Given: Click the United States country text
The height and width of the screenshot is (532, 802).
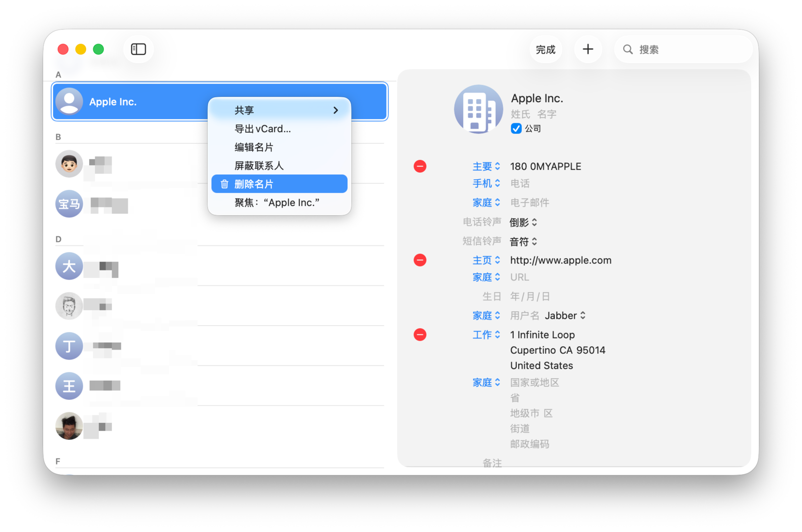Looking at the screenshot, I should [541, 366].
